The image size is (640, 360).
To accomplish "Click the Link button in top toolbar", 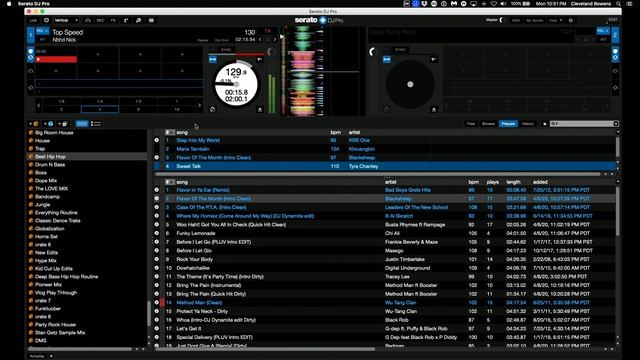I will click(x=33, y=20).
